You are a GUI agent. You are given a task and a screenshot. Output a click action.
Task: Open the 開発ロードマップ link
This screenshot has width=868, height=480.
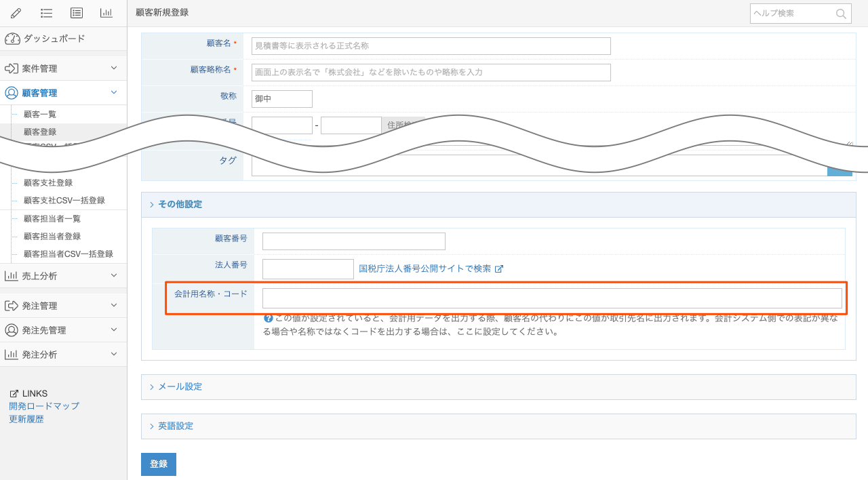coord(44,406)
